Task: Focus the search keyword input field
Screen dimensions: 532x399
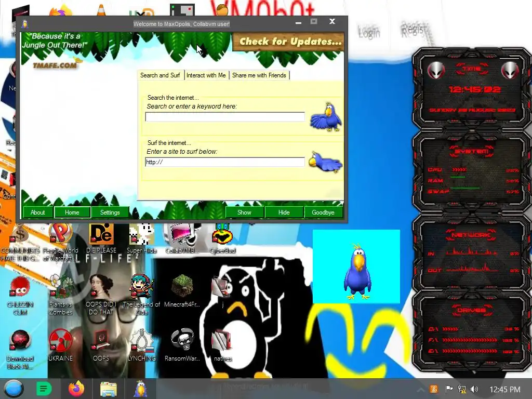Action: click(x=225, y=117)
